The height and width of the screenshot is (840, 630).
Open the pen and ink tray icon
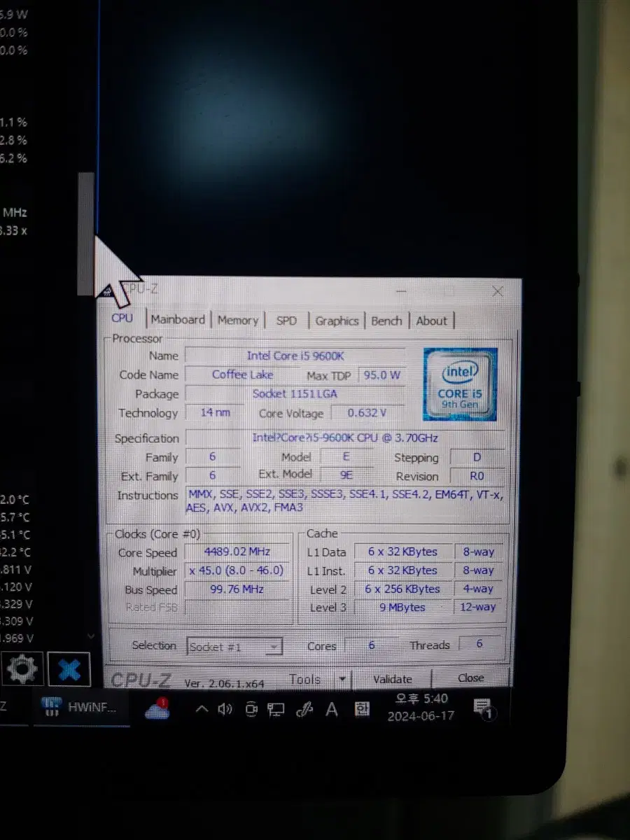coord(304,710)
